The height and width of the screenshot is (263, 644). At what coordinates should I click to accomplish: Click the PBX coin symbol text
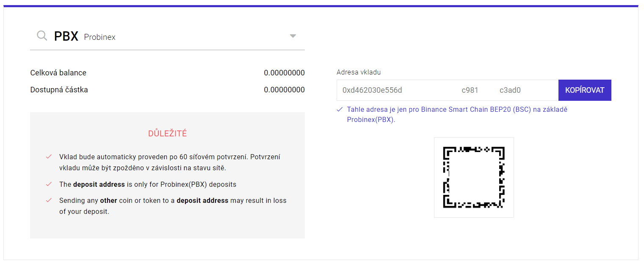point(66,36)
